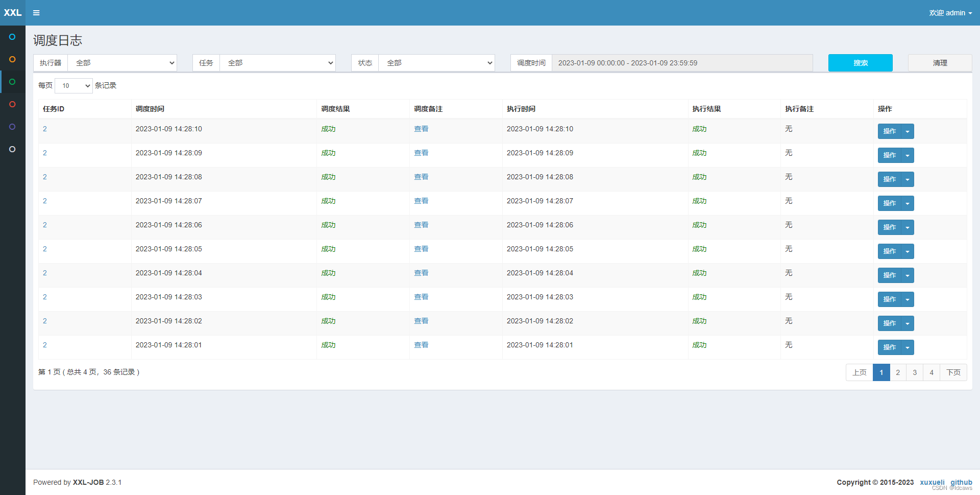
Task: Open the 任务 job dropdown
Action: (x=278, y=63)
